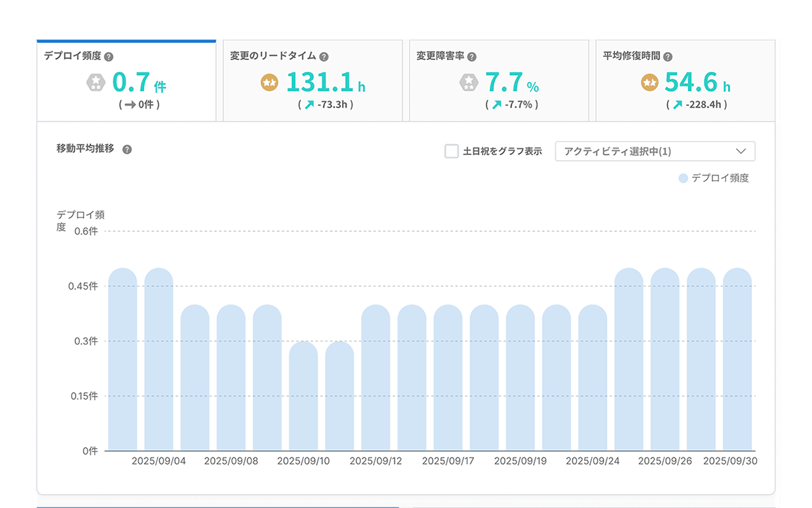Click the 0.6件 y-axis label
Viewport: 812px width, 508px height.
(x=86, y=231)
